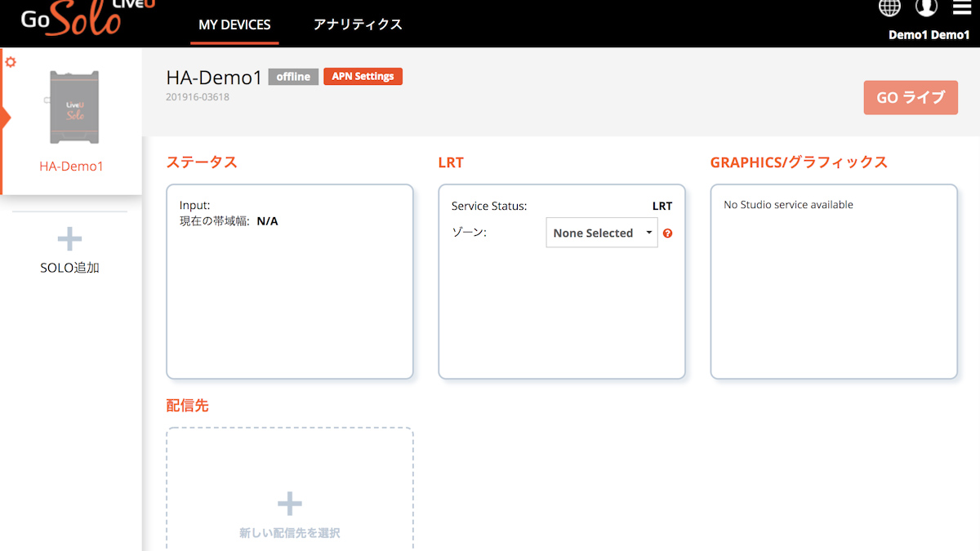This screenshot has width=980, height=551.
Task: Select the HA-Demo1 name in sidebar
Action: pyautogui.click(x=72, y=167)
